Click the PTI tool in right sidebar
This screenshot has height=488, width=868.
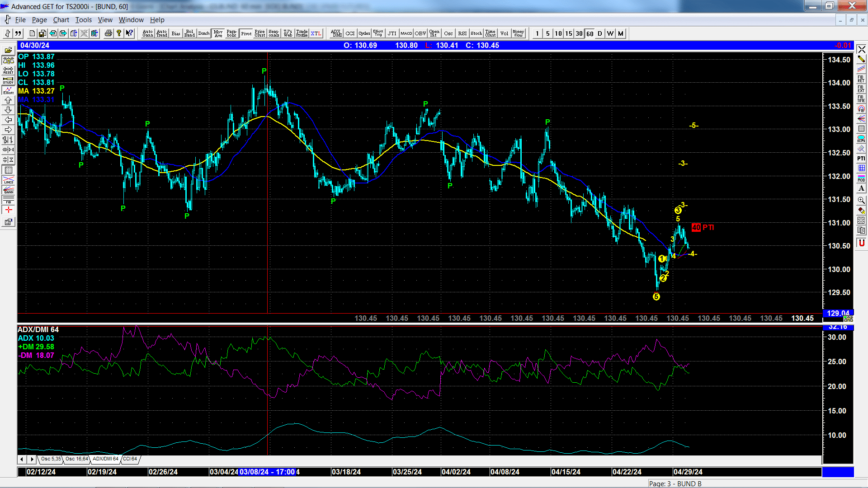861,159
